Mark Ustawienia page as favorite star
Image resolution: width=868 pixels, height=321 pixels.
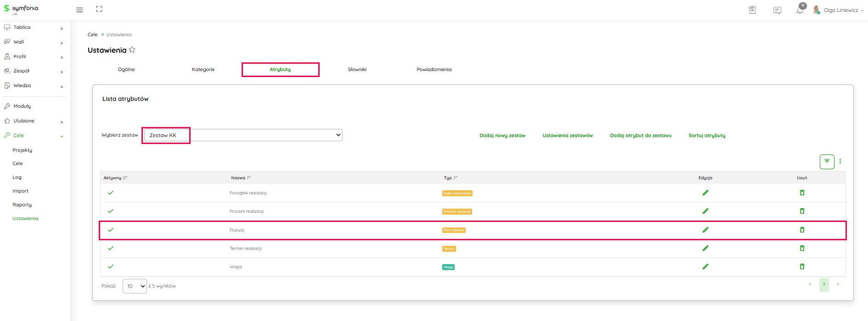(132, 50)
